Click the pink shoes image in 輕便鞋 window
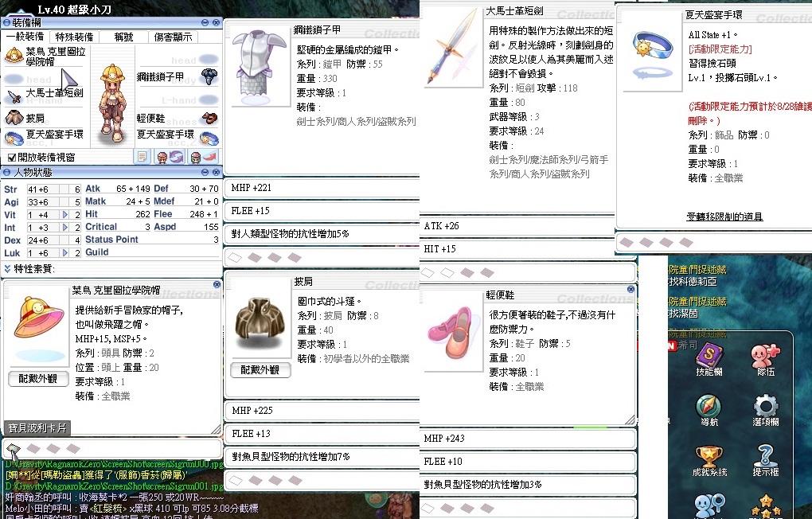This screenshot has width=812, height=519. [451, 331]
